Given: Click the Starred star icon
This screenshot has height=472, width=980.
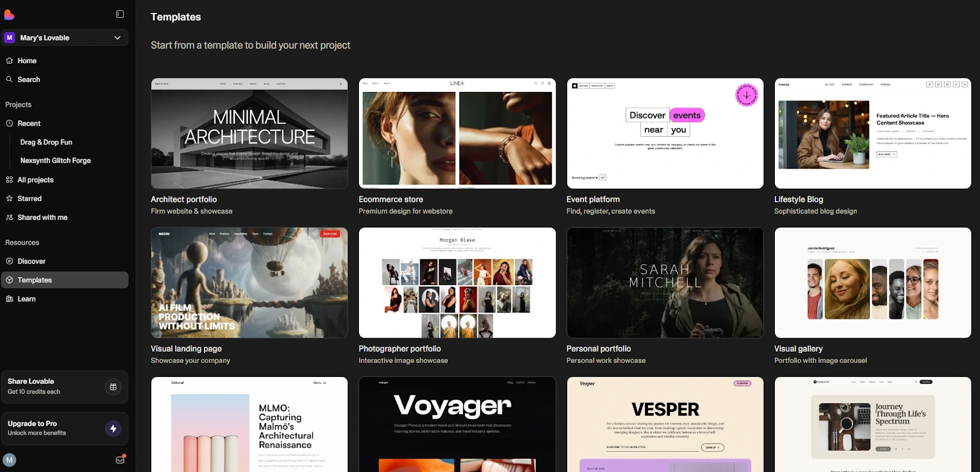Looking at the screenshot, I should (9, 199).
